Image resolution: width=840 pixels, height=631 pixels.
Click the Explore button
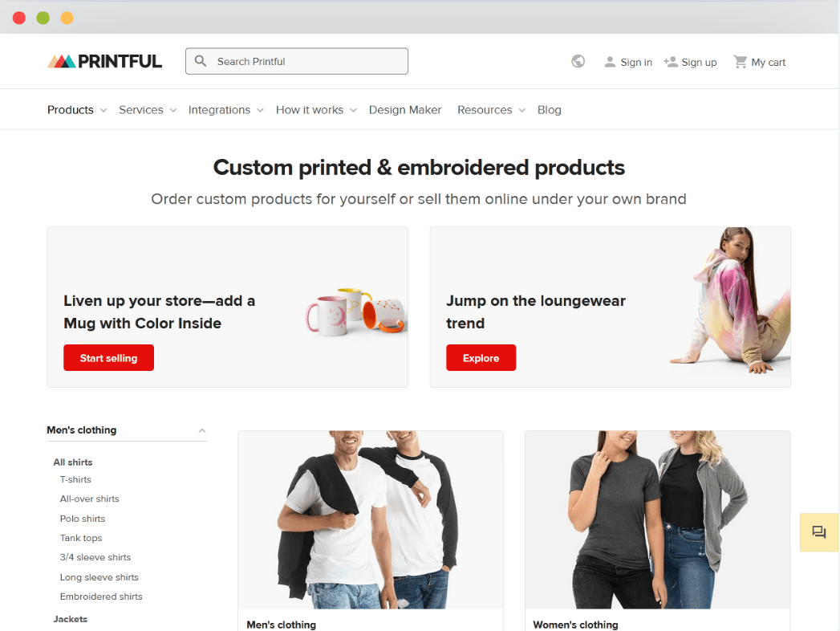[481, 357]
